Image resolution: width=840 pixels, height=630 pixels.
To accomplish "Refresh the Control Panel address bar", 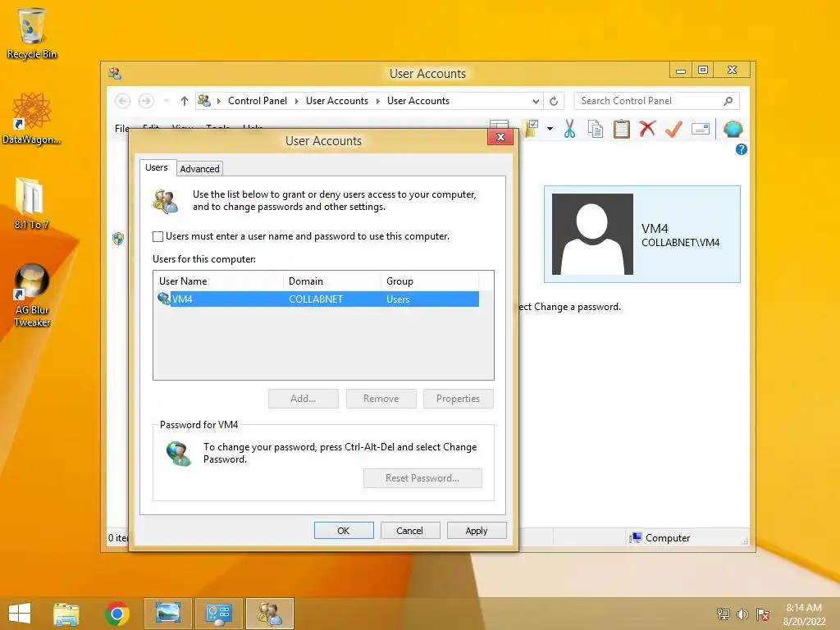I will (554, 101).
